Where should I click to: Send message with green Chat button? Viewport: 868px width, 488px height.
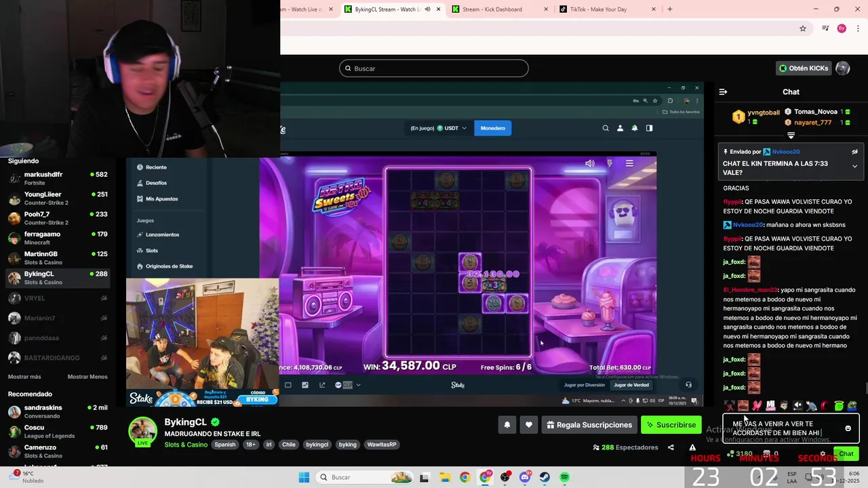[846, 454]
